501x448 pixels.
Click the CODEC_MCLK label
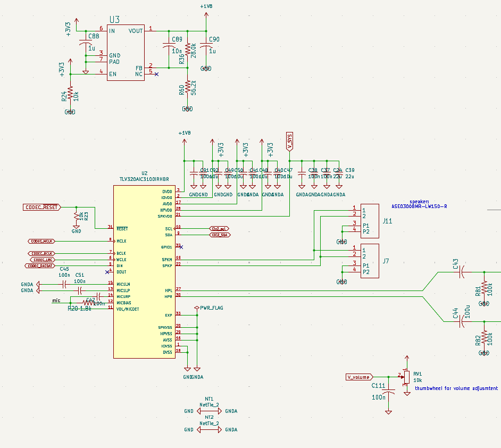(42, 241)
